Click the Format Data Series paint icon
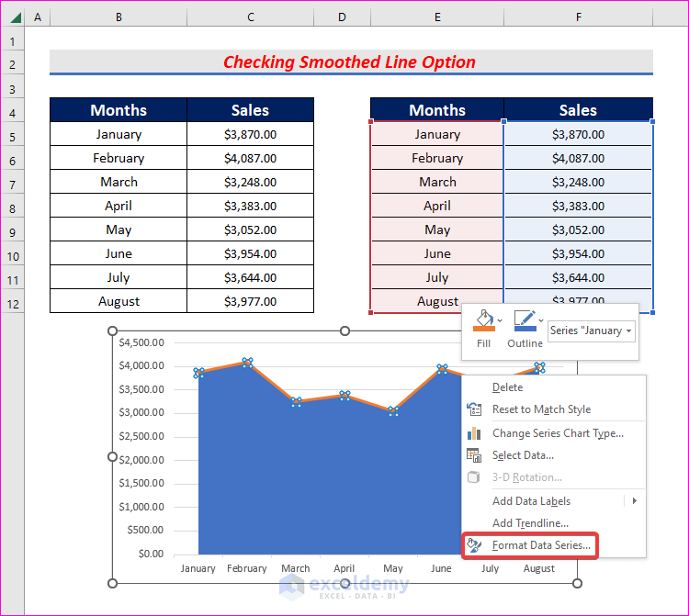The image size is (689, 616). coord(474,545)
